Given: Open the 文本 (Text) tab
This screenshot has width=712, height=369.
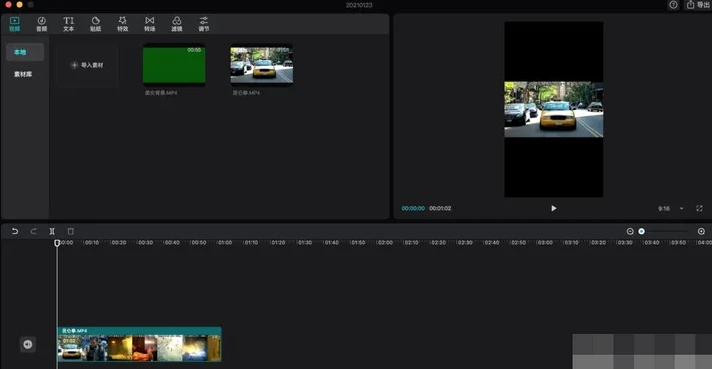Looking at the screenshot, I should coord(69,24).
